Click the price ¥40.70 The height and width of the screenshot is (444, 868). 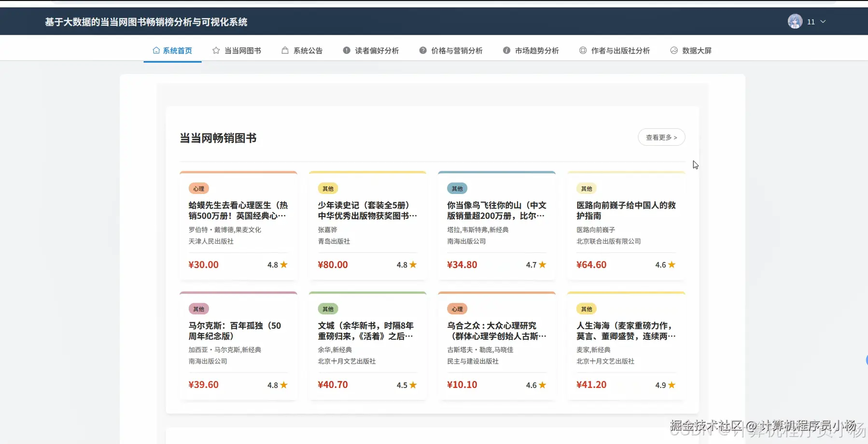click(333, 385)
